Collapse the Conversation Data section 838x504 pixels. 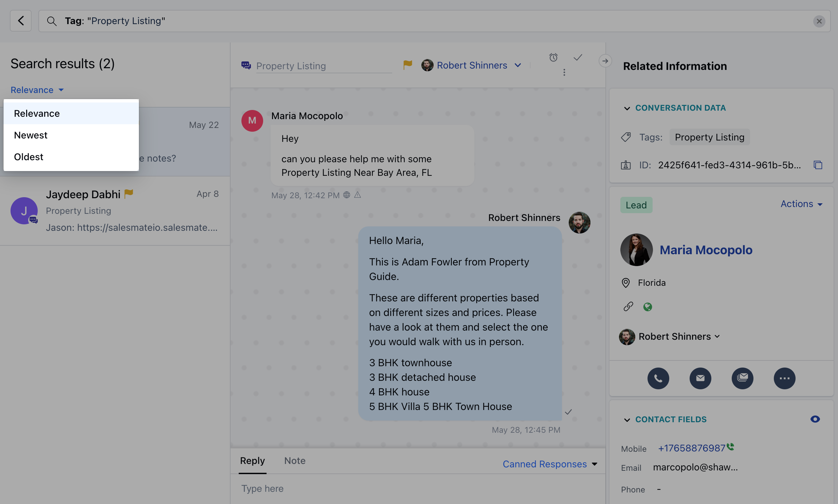(627, 108)
